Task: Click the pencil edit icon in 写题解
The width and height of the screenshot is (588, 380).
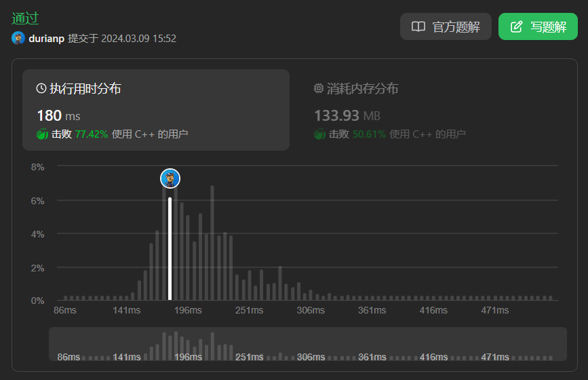Action: click(x=516, y=26)
